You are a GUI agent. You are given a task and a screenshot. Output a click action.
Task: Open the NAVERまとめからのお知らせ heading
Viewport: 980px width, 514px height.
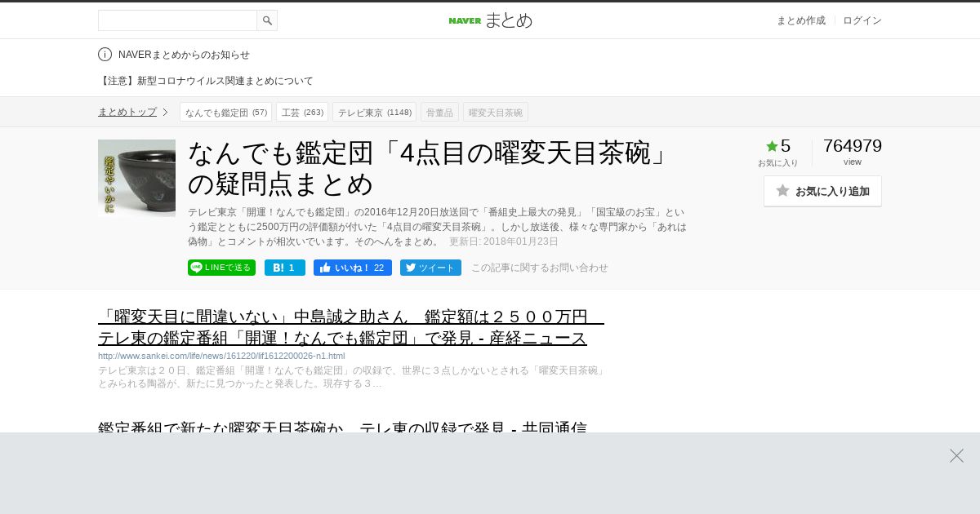pos(184,55)
